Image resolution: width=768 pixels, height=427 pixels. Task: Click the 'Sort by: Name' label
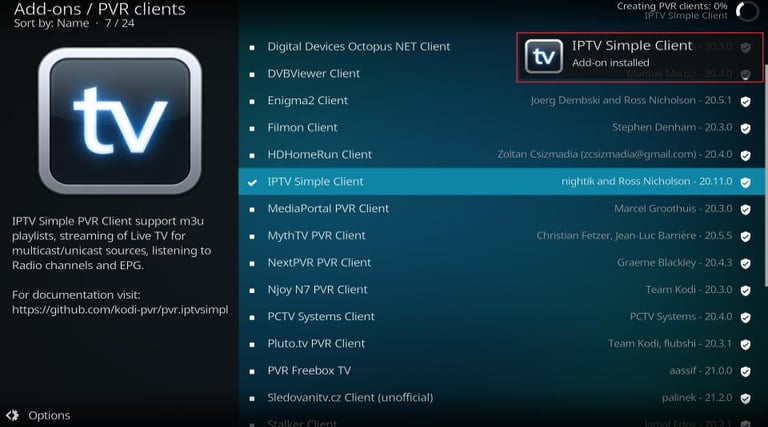click(51, 23)
